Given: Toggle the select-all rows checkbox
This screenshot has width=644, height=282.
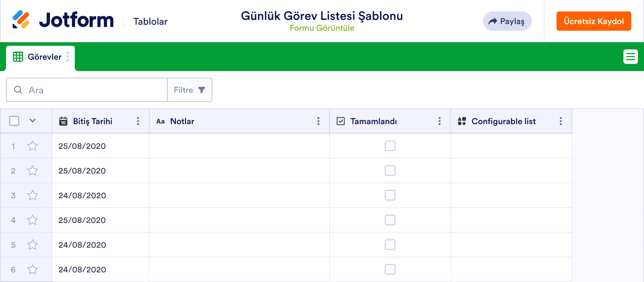Looking at the screenshot, I should (14, 121).
